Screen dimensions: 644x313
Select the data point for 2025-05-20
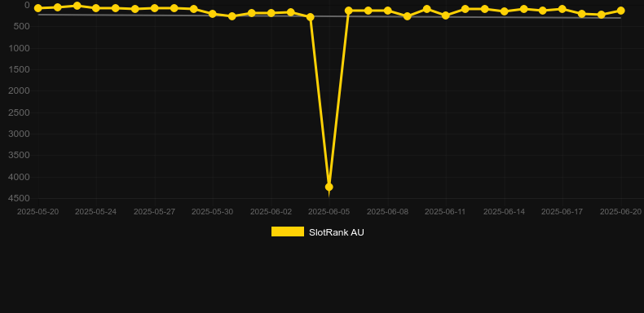tap(37, 8)
